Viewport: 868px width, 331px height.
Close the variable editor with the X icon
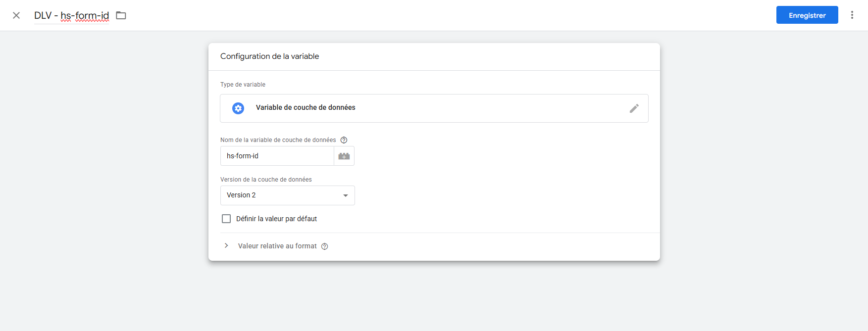(16, 15)
